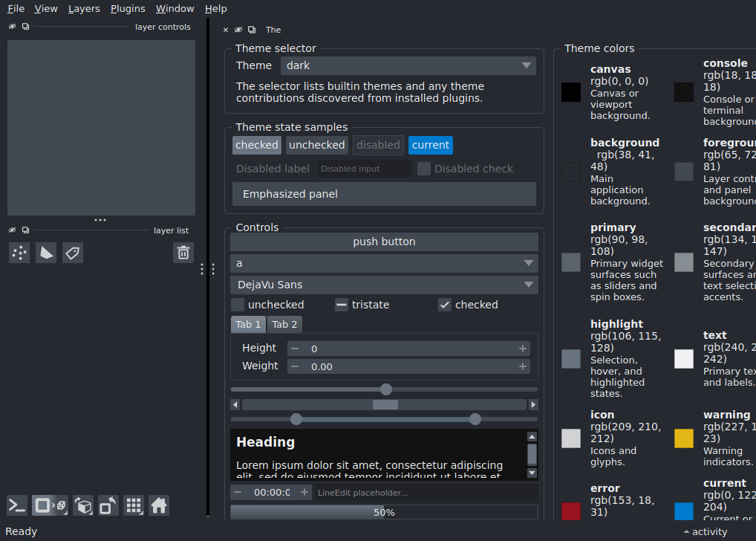This screenshot has width=756, height=541.
Task: Switch to Tab 2
Action: pos(284,325)
